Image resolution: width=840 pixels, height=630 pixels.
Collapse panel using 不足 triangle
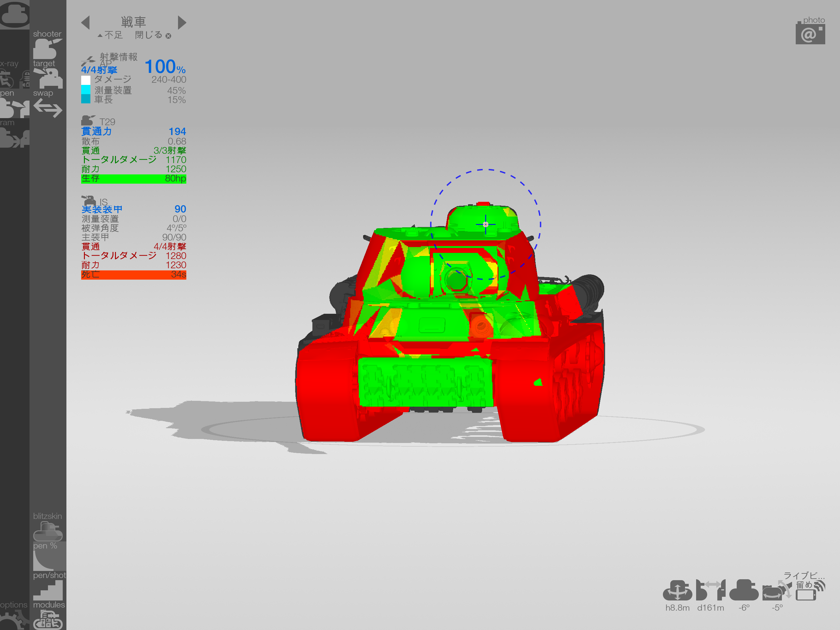(x=110, y=35)
